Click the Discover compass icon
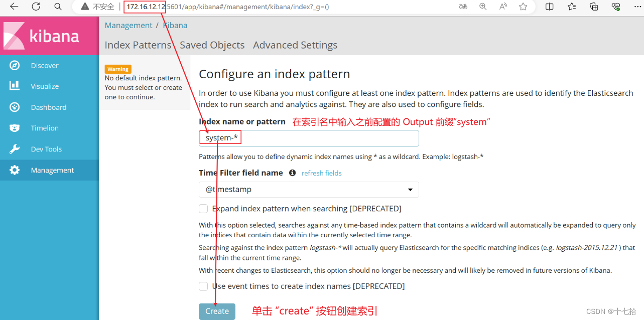 pyautogui.click(x=15, y=65)
